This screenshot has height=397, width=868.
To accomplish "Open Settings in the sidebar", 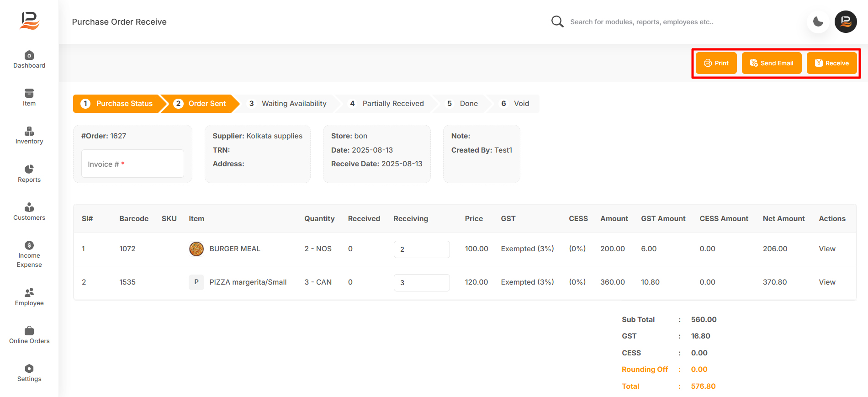I will click(29, 373).
